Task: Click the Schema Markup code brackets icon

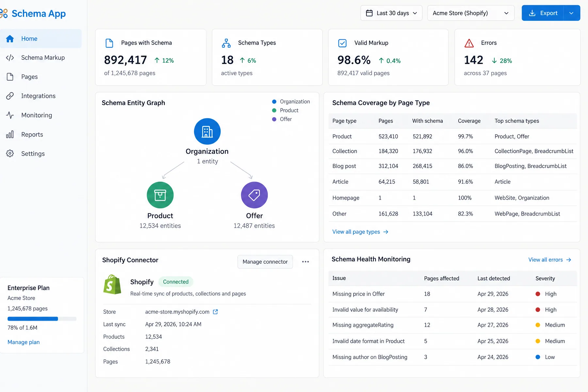Action: tap(10, 58)
